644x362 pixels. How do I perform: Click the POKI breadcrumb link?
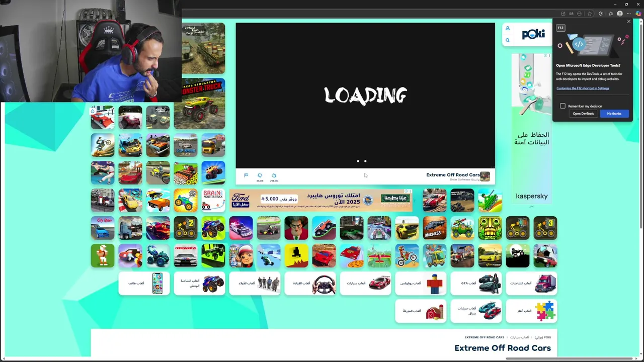click(542, 337)
